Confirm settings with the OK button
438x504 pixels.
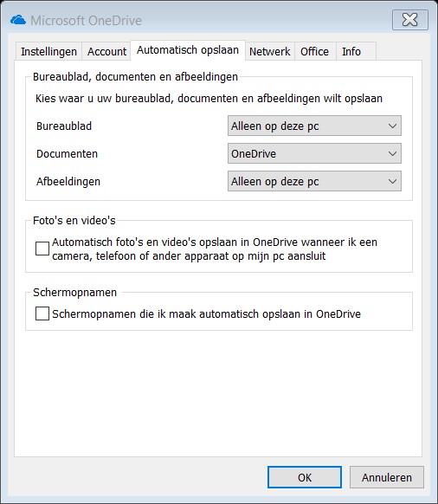click(x=305, y=477)
